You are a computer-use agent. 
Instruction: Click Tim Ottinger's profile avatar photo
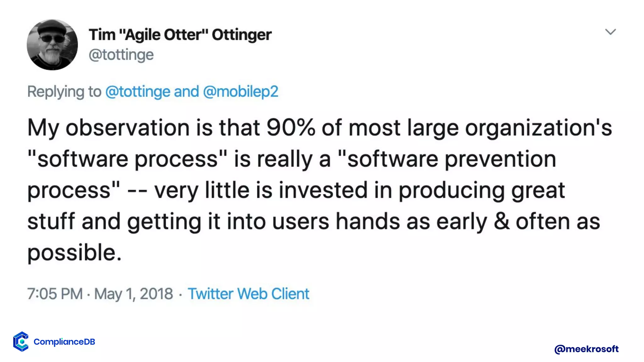52,45
